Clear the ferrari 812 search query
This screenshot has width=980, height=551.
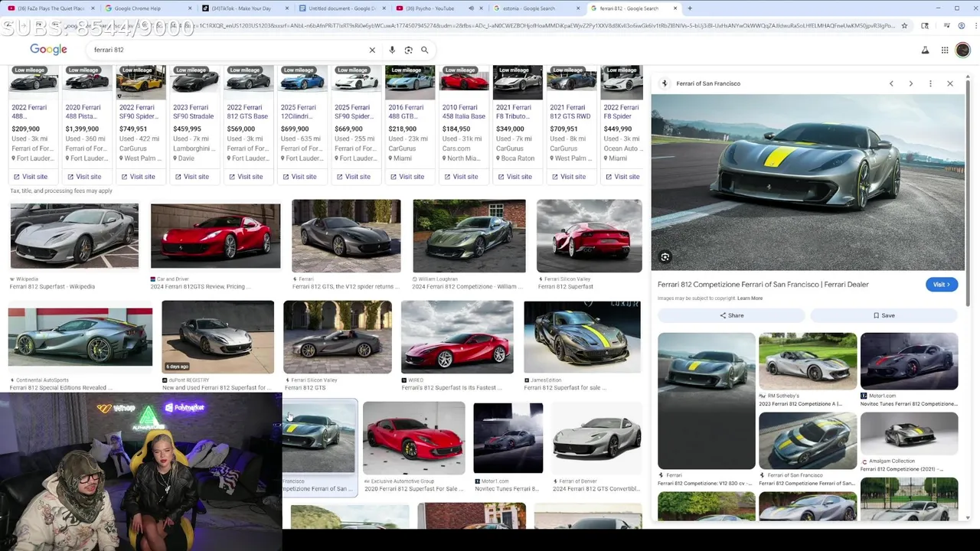click(x=372, y=50)
